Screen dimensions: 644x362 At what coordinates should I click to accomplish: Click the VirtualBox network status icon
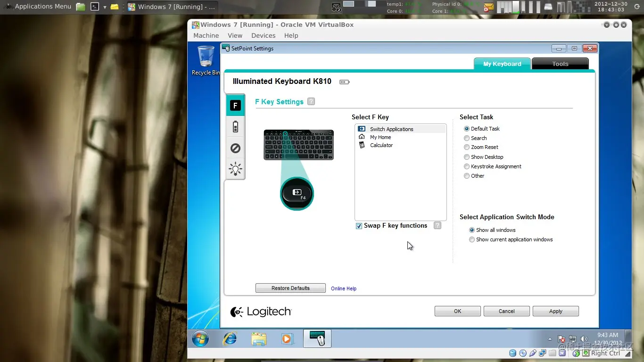(543, 353)
